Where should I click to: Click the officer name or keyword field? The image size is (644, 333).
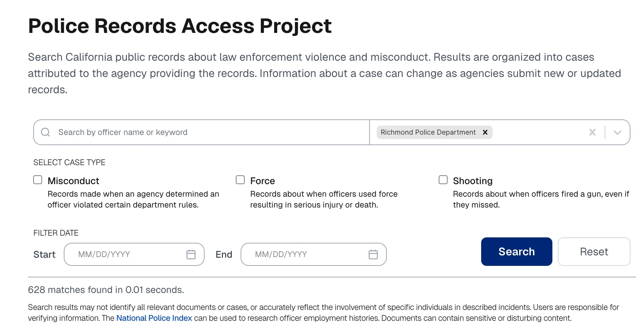[x=202, y=132]
